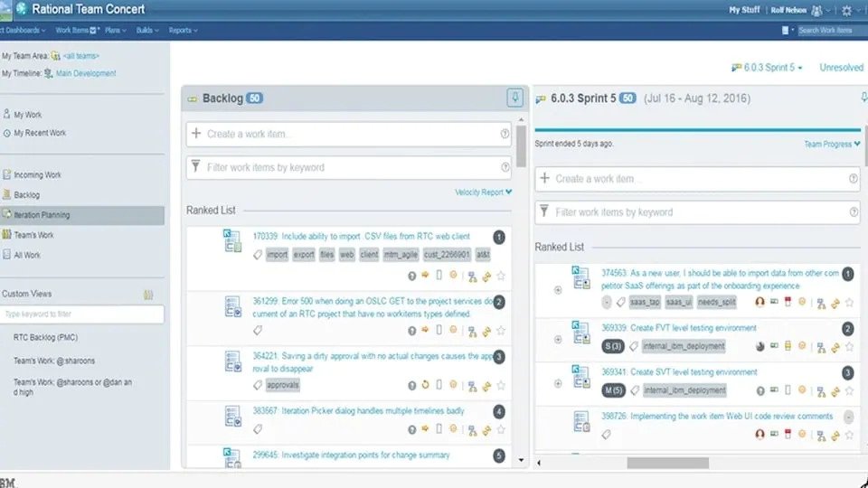Open the Main Development timeline link
The image size is (868, 488).
click(x=86, y=73)
